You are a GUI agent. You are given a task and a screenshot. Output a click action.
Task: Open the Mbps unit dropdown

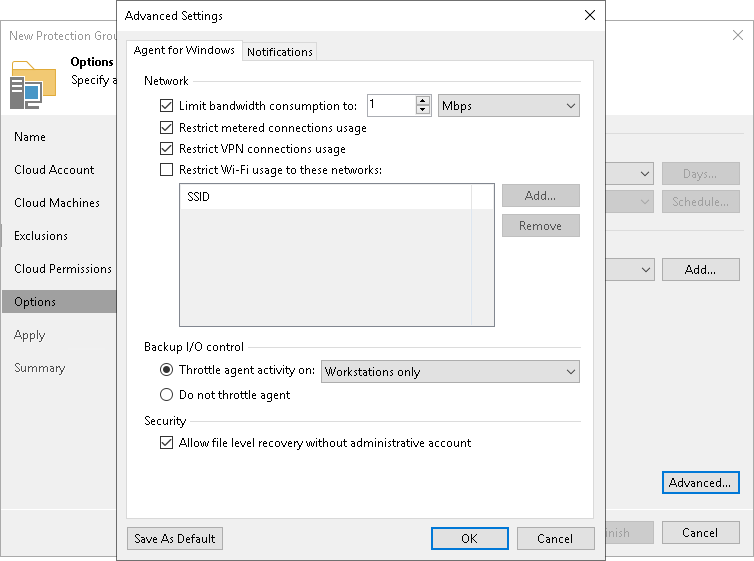(509, 106)
